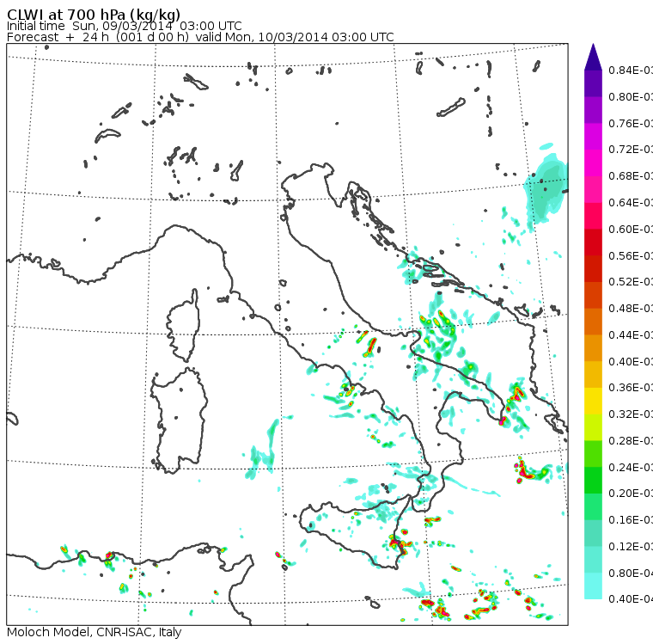This screenshot has width=653, height=644.
Task: Click the swatch between 0.16E-03 and 0.20E-03
Action: (593, 507)
